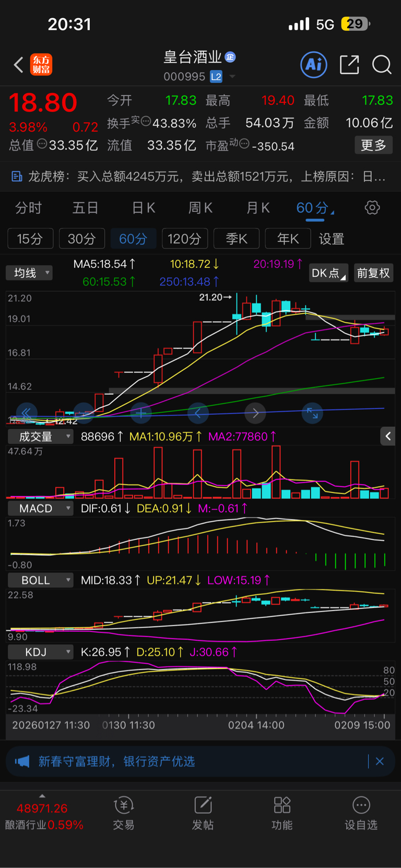The width and height of the screenshot is (401, 868).
Task: Tap the MA5:18.54 legend value
Action: point(104,264)
